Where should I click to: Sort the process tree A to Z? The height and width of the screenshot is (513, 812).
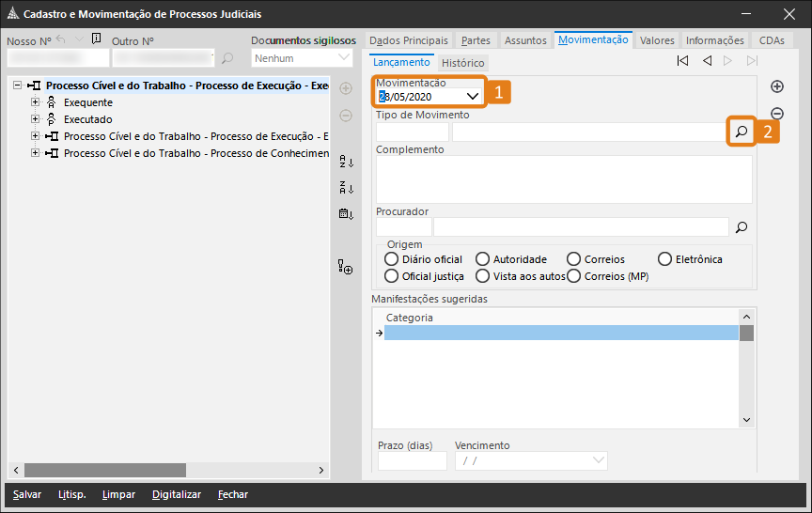click(x=346, y=161)
